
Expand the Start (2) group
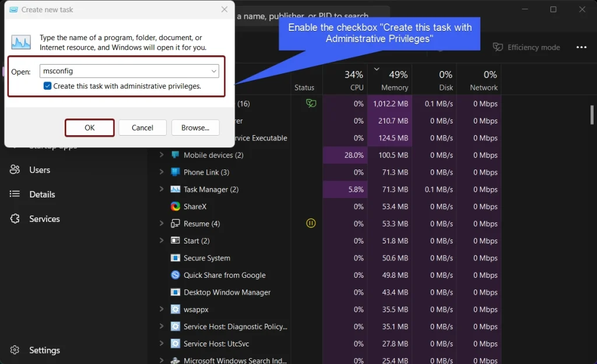coord(161,241)
